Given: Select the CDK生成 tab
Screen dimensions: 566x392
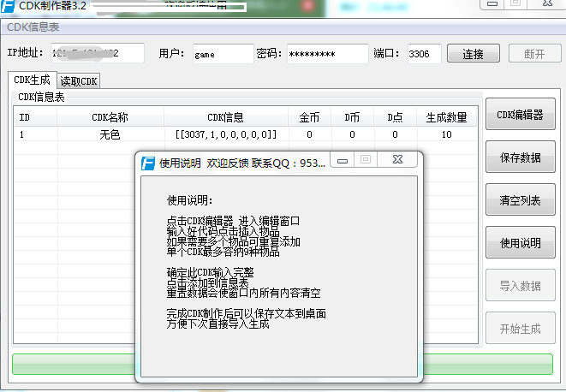Looking at the screenshot, I should point(32,80).
